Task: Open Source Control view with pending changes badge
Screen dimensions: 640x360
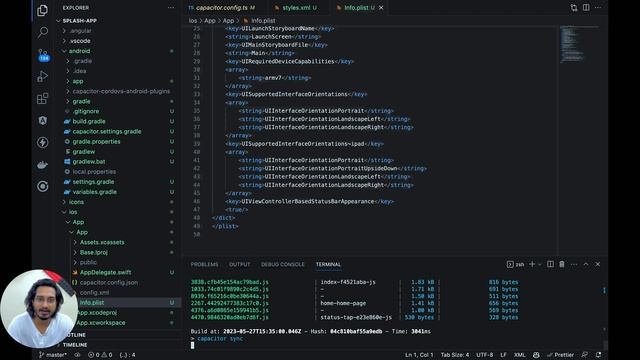Action: (x=43, y=55)
